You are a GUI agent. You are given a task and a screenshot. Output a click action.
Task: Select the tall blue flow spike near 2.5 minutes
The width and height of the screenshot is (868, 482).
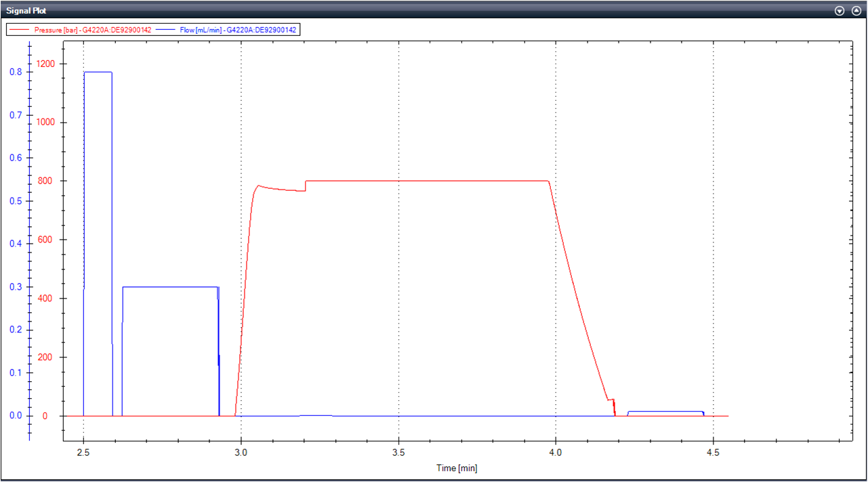click(98, 72)
